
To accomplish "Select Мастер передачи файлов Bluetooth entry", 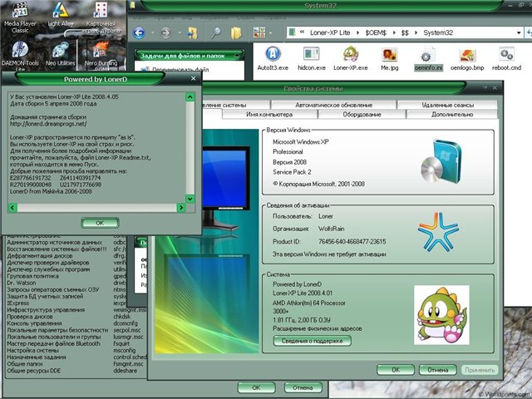I will pos(53,343).
